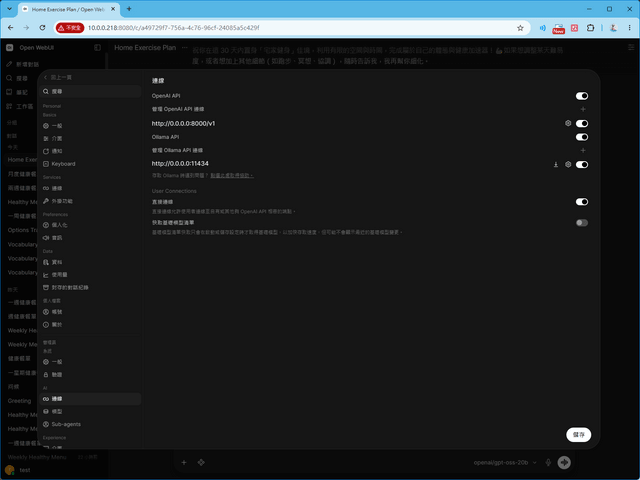Open the openai/gpt-oss-20b model dropdown

505,462
